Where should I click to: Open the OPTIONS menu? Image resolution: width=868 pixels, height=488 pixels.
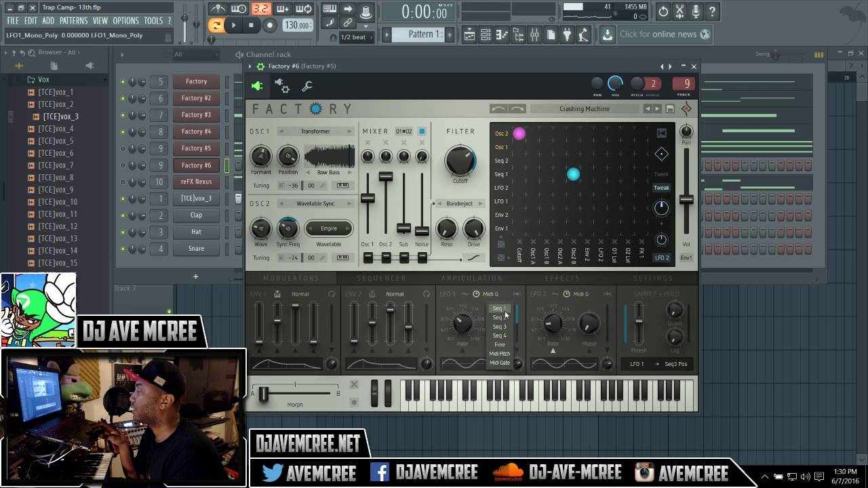tap(125, 21)
